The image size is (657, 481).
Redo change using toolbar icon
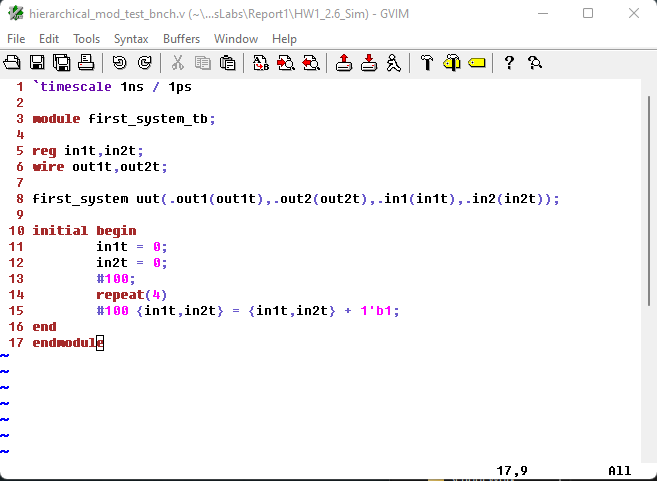click(x=144, y=63)
